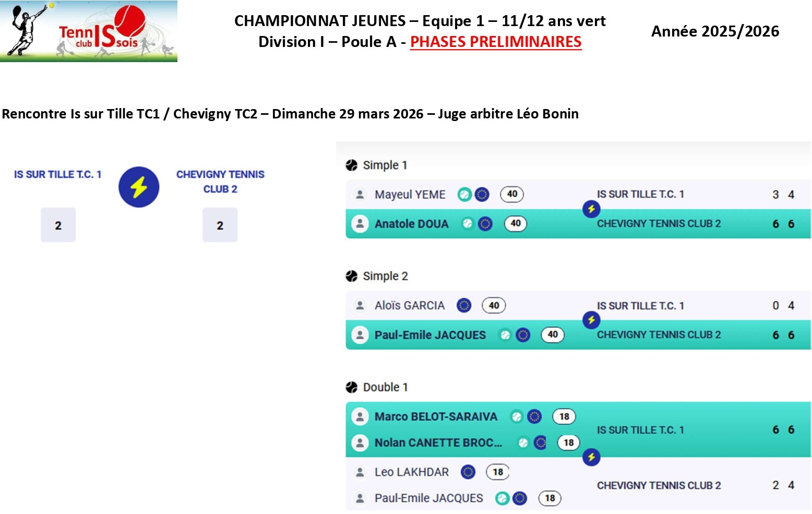The width and height of the screenshot is (812, 514).
Task: Click the lightning badge in the Simple 2 match
Action: 591,320
